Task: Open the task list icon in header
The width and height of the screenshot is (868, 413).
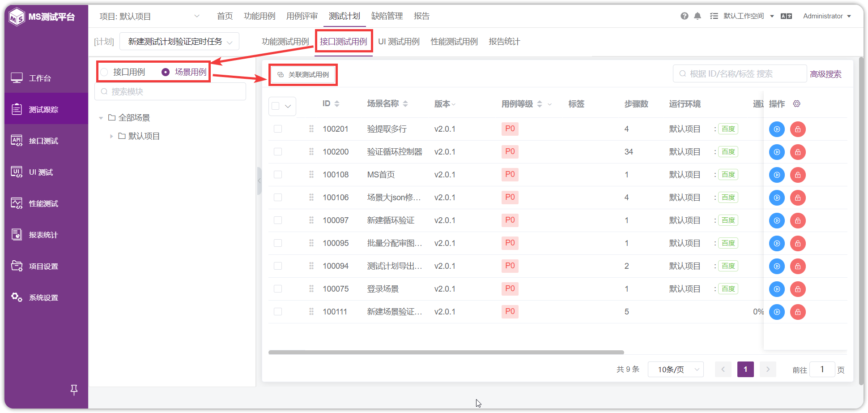Action: coord(714,16)
